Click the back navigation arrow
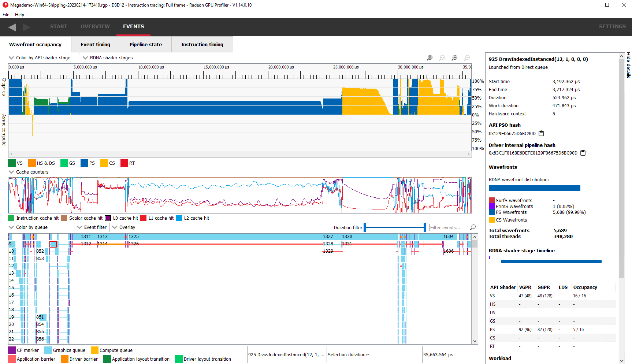The image size is (632, 364). coord(12,27)
